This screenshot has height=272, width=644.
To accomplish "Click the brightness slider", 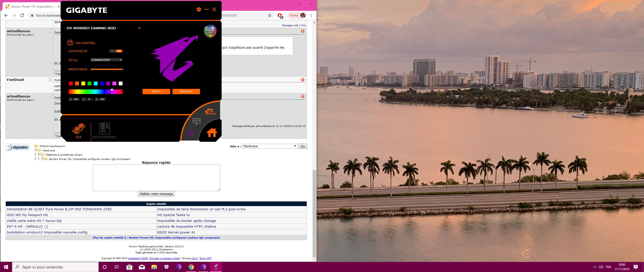I will (x=107, y=69).
